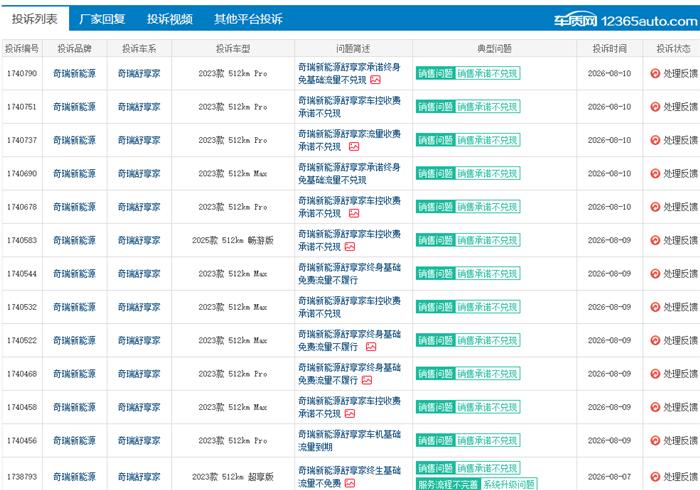Click 销售问题 tag in row 1740690

[435, 174]
